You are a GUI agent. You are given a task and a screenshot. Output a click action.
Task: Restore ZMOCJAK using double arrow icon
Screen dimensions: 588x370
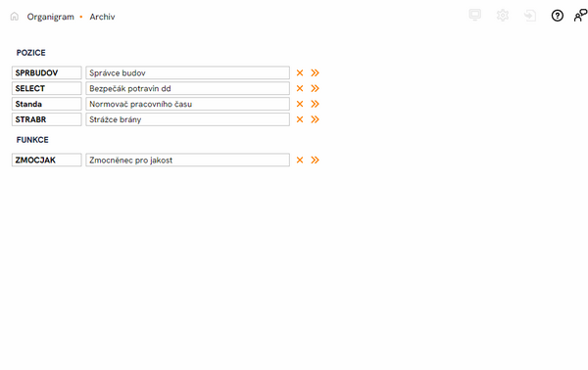315,160
